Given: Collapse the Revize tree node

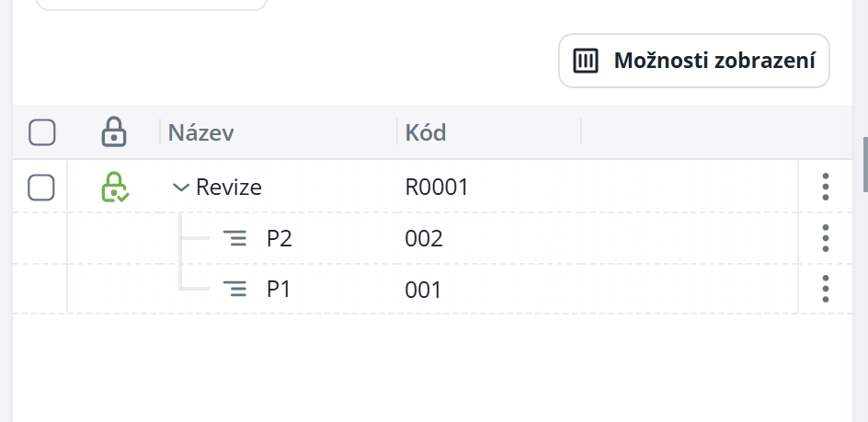Looking at the screenshot, I should click(181, 188).
